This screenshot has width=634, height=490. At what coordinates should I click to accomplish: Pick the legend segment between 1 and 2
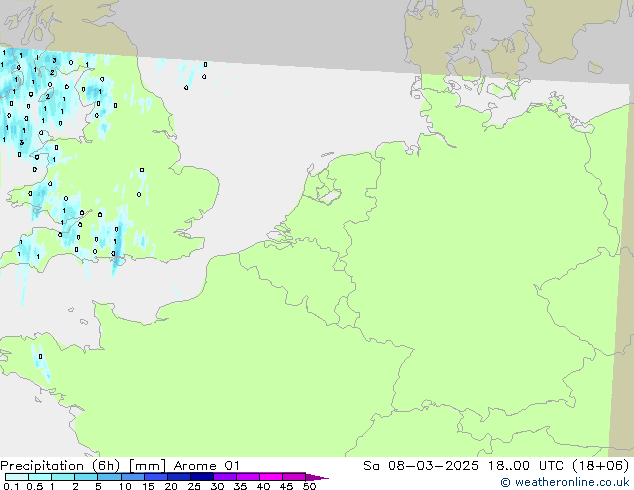pos(63,477)
